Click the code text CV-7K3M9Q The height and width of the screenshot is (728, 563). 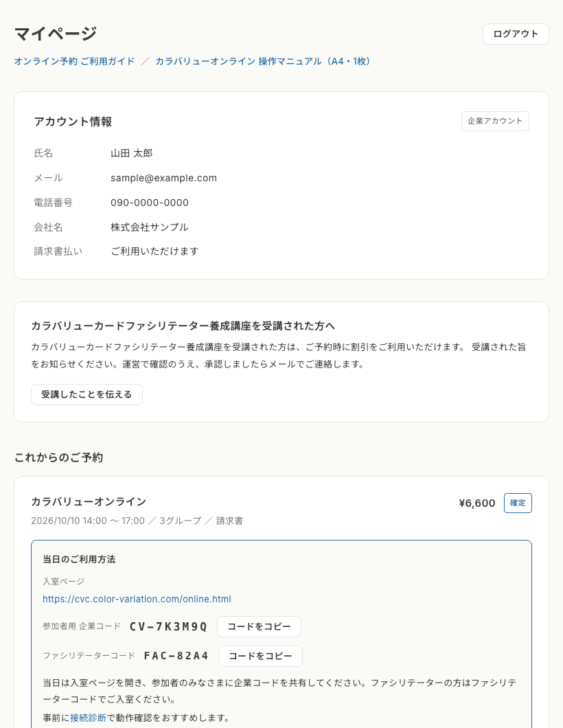[x=168, y=627]
